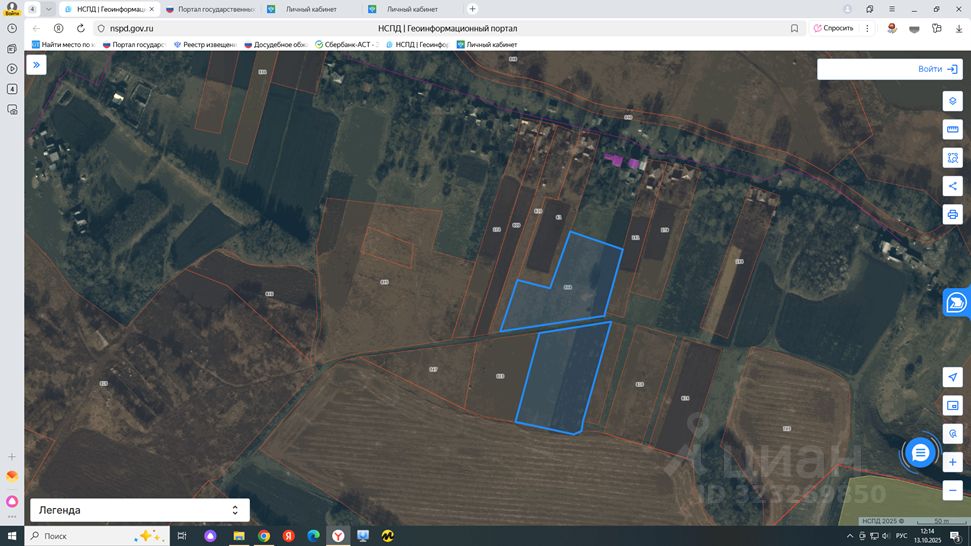This screenshot has height=546, width=971.
Task: Open bookmark Реестр извещений
Action: pyautogui.click(x=205, y=45)
